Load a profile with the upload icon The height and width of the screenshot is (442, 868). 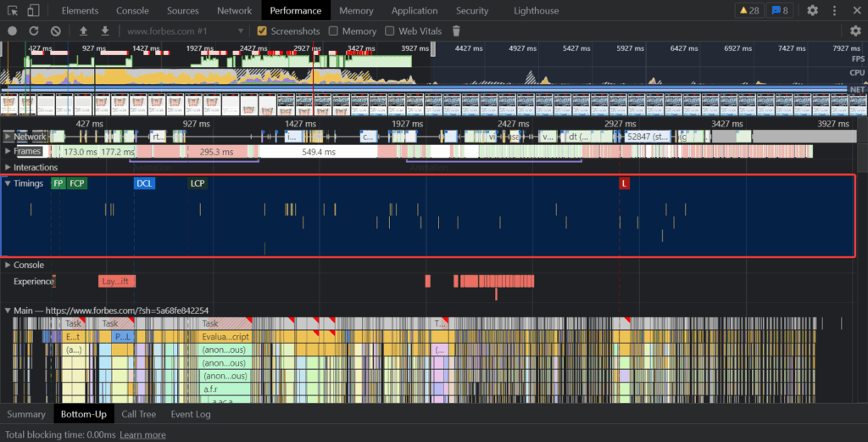coord(83,31)
